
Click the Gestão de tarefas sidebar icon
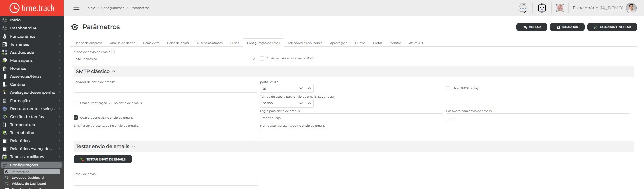(5, 117)
